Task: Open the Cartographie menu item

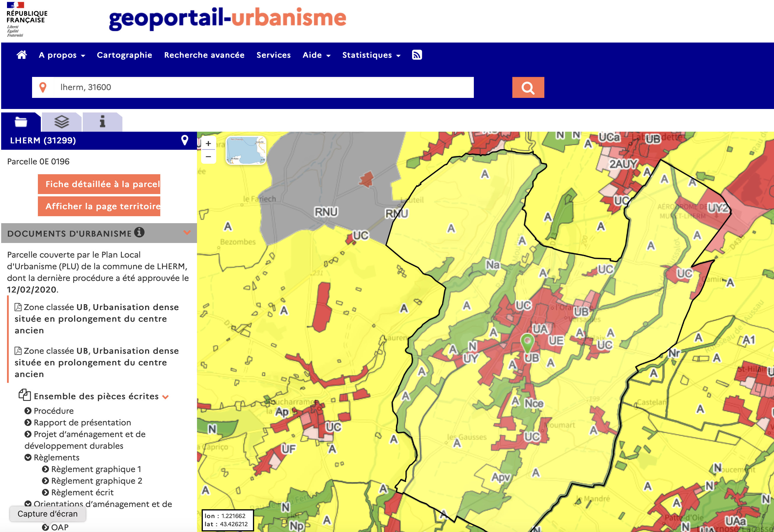Action: 124,55
